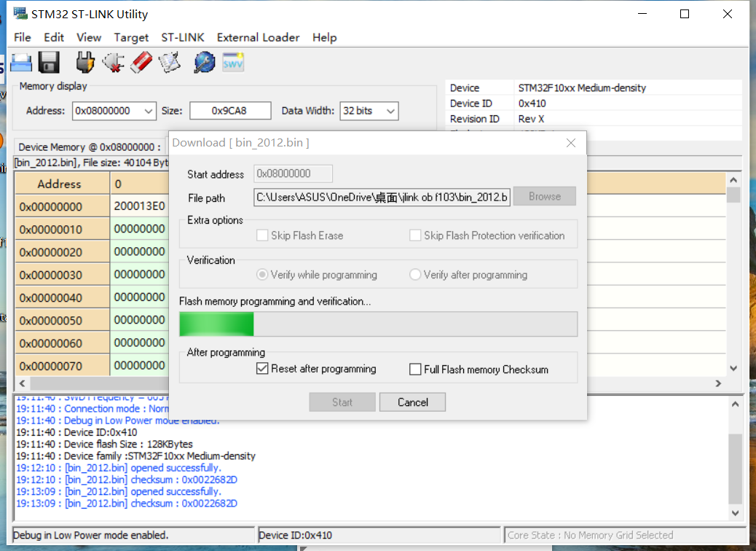Open the File menu
Viewport: 756px width, 551px height.
point(22,38)
